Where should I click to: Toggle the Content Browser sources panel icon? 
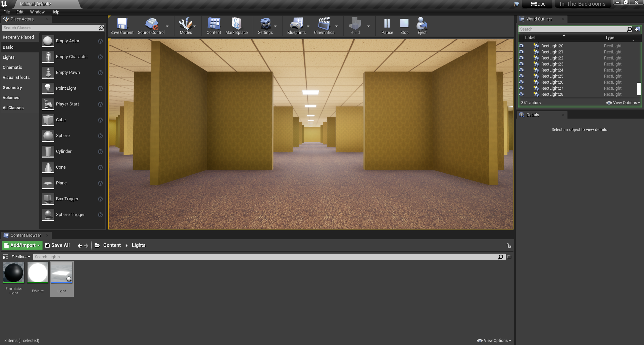(5, 257)
